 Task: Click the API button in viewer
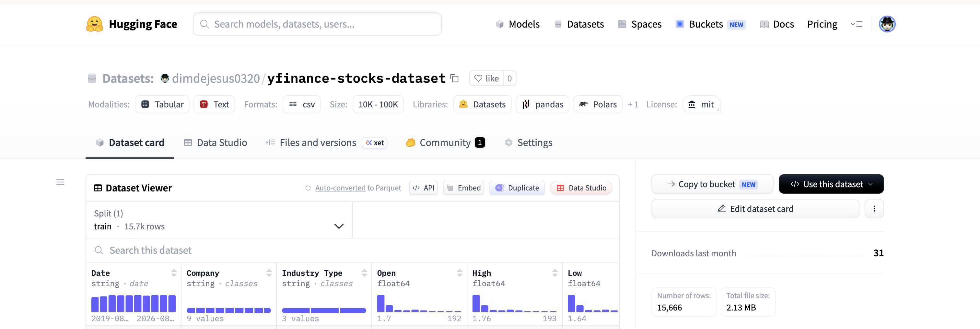click(x=424, y=188)
